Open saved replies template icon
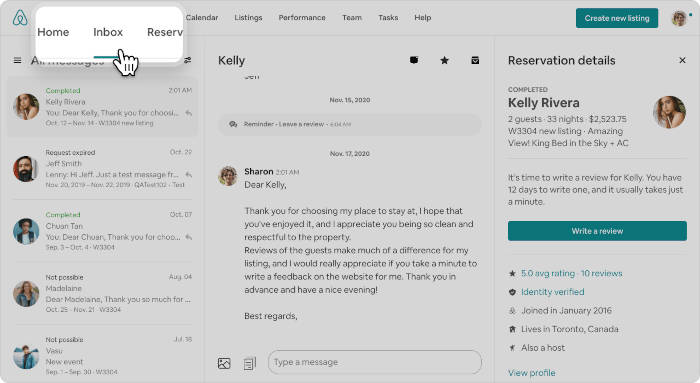Screen dimensions: 700x383 coord(250,363)
